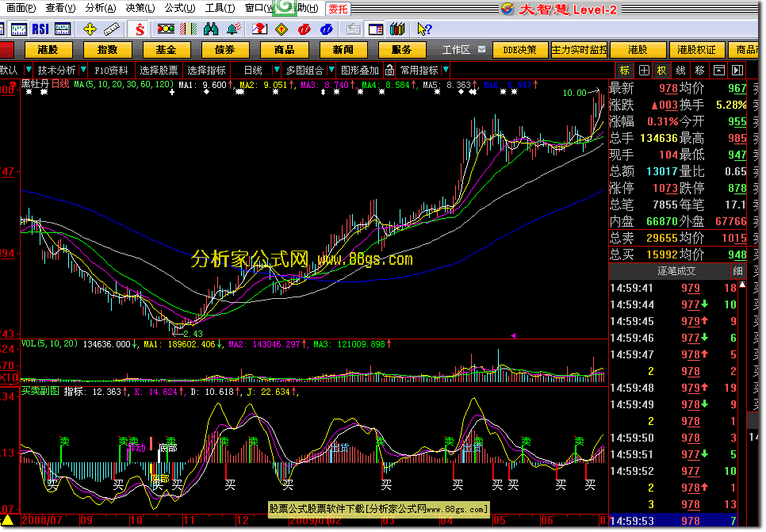
Task: Click the yellow four-way move arrows icon
Action: 90,29
